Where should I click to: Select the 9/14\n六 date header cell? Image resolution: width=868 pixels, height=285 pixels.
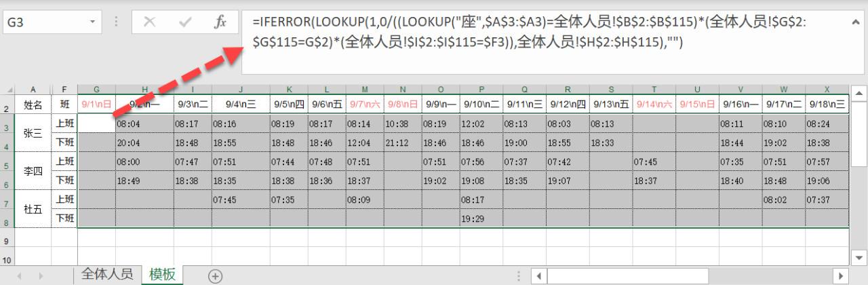654,105
